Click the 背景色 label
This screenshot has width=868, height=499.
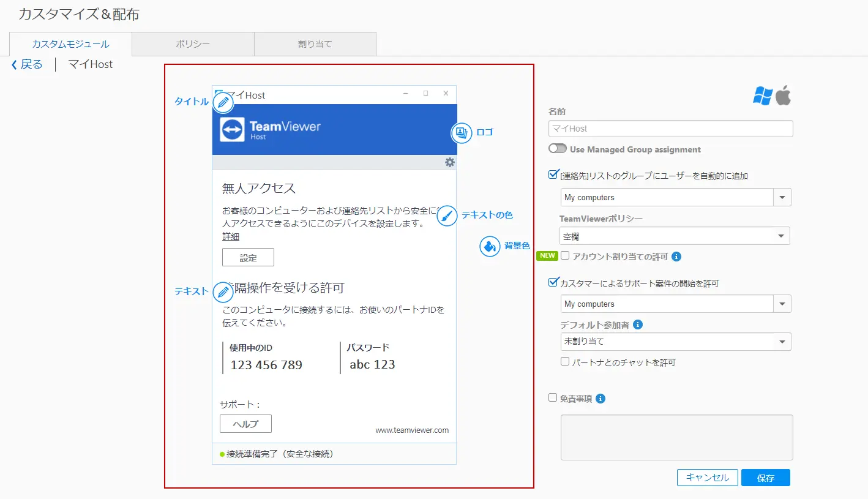click(517, 246)
